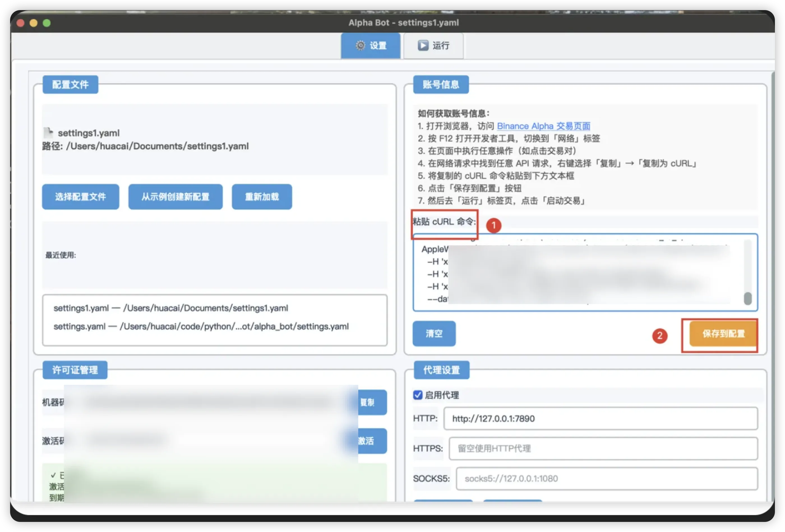Click the settings1.yaml file icon
785x532 pixels.
49,132
